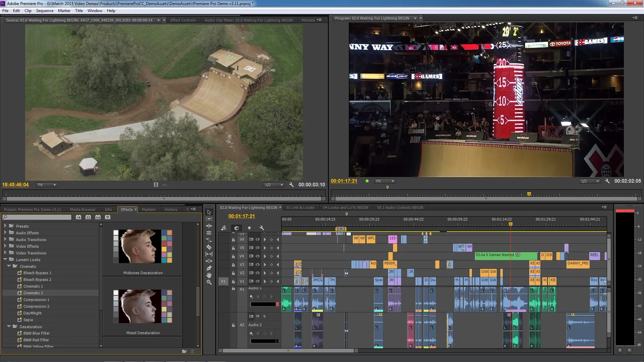
Task: Hide track V4 with eye icon
Action: pyautogui.click(x=258, y=256)
